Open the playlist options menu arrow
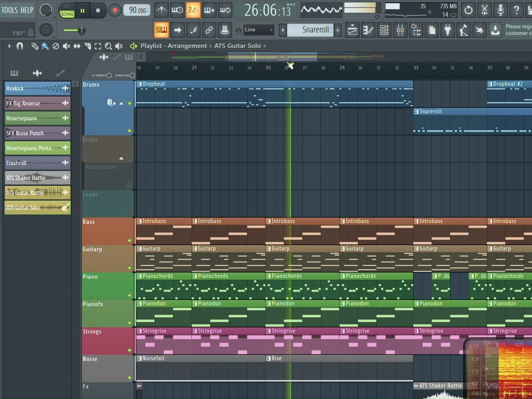Viewport: 532px width, 399px height. 9,46
